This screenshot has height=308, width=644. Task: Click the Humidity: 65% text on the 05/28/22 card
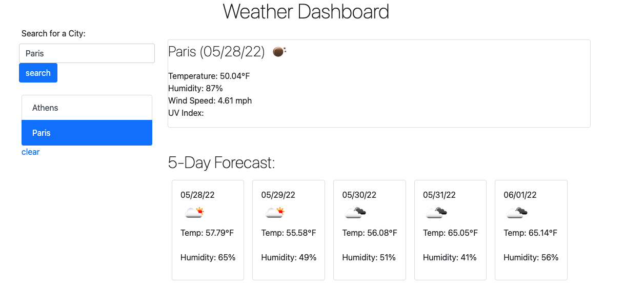[x=208, y=257]
